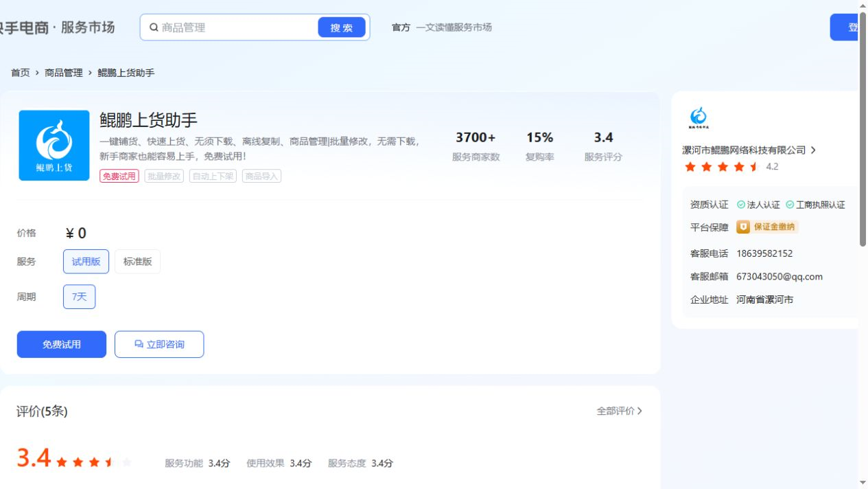Click the company logo in the vendor card
The image size is (868, 489).
(x=699, y=118)
